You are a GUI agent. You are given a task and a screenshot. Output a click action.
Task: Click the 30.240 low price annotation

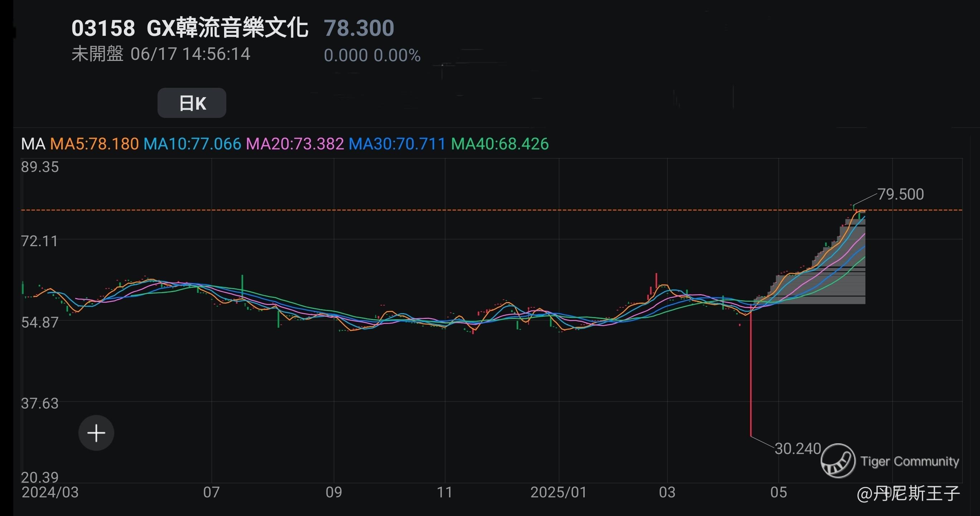798,449
